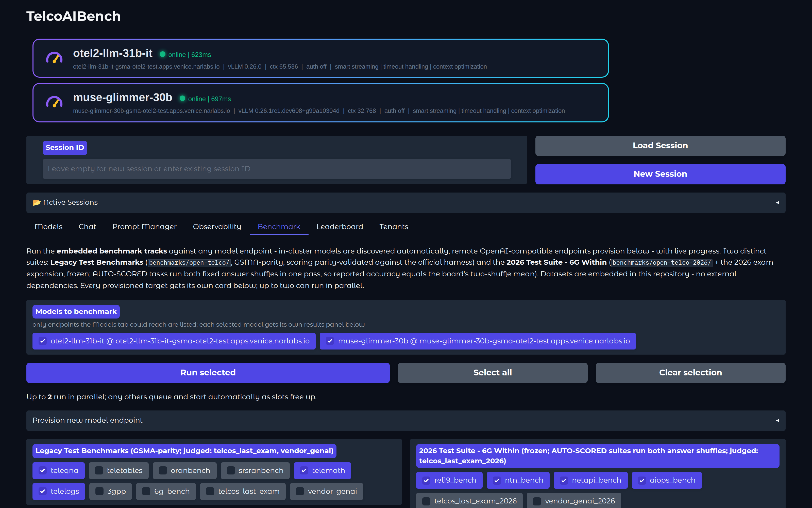Click the Clear selection button
812x508 pixels.
click(x=690, y=373)
